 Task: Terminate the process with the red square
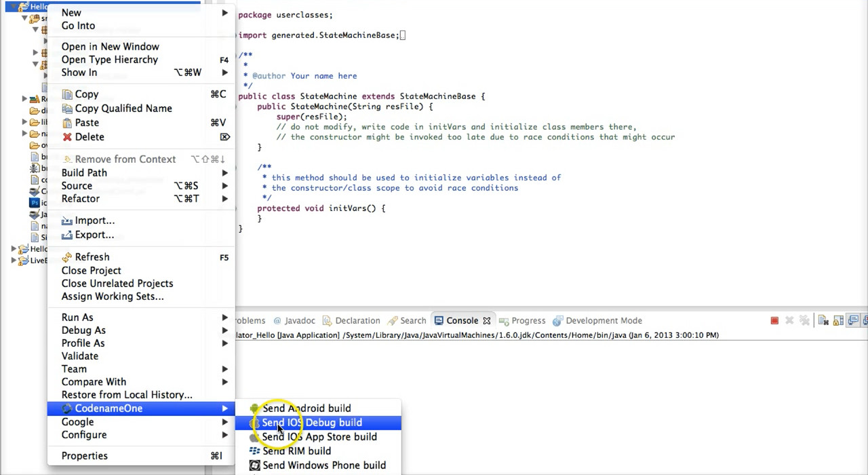[774, 321]
